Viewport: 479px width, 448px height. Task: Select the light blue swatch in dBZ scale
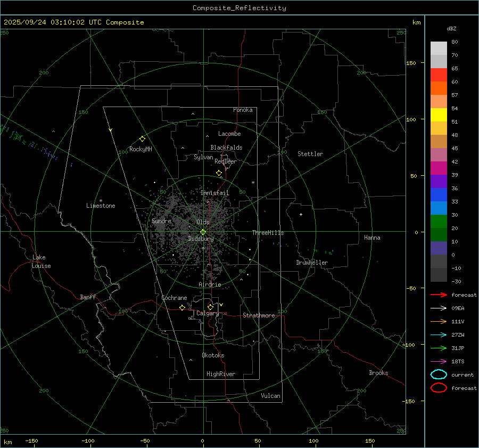[x=439, y=208]
